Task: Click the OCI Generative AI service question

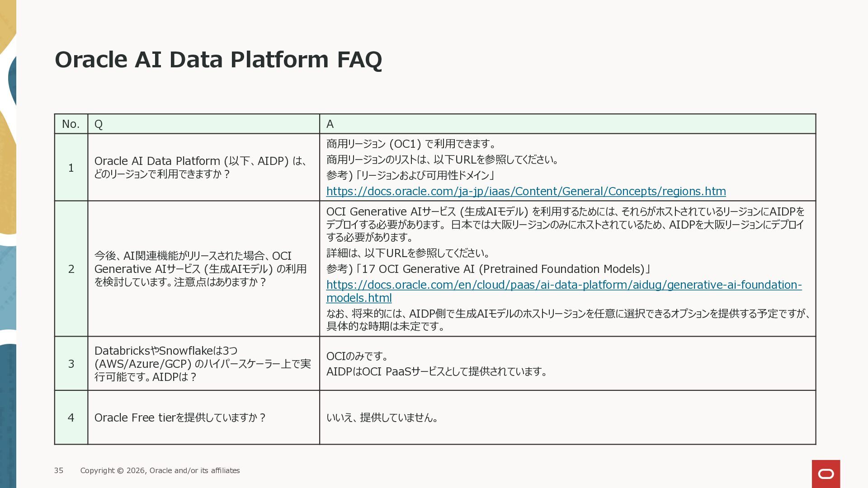Action: (200, 269)
